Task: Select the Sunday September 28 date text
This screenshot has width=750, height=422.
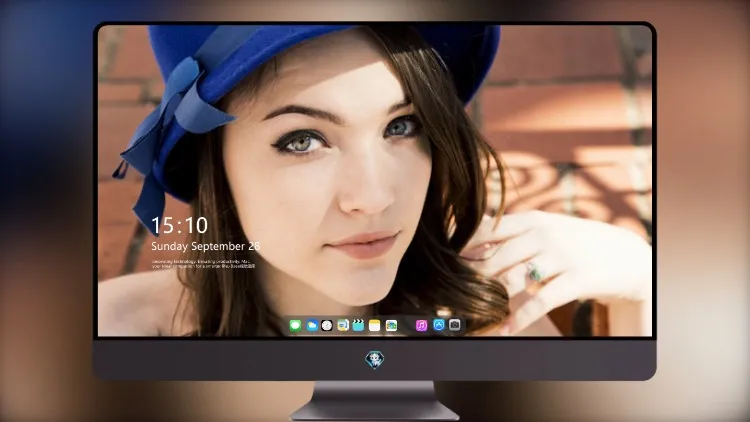Action: (x=206, y=246)
